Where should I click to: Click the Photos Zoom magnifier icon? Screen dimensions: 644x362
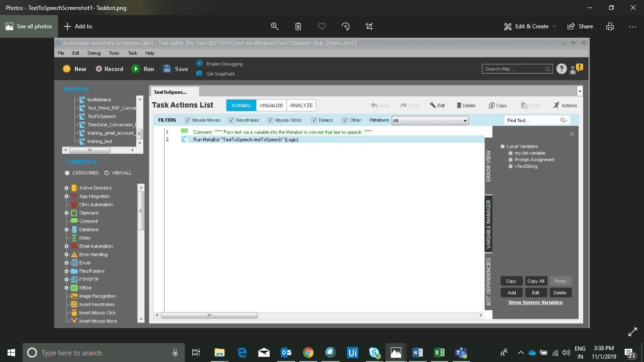click(274, 26)
